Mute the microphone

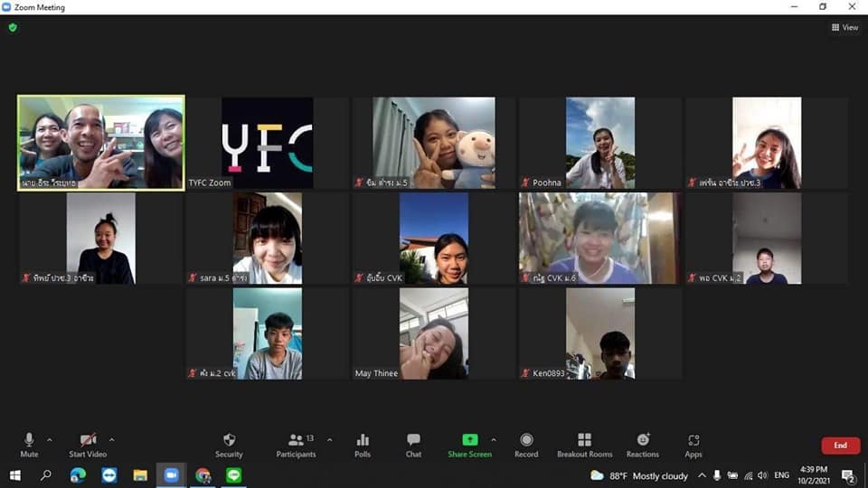(29, 445)
